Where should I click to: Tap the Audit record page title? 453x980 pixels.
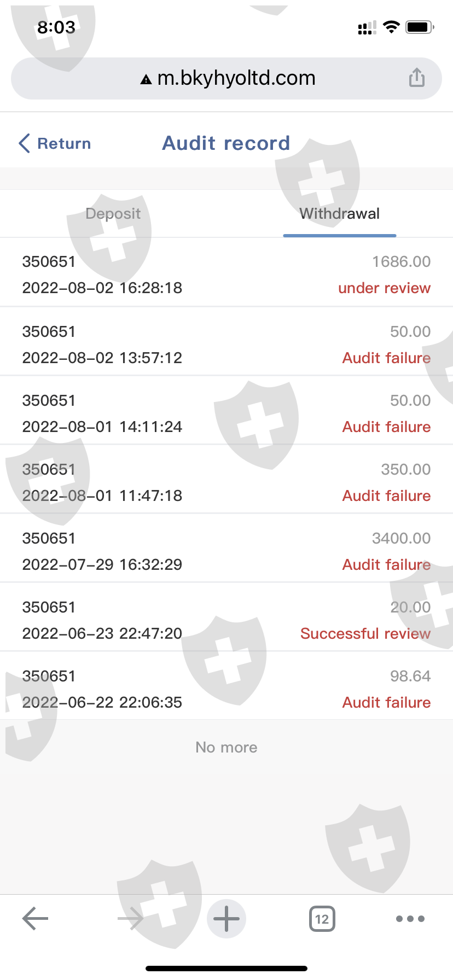[226, 143]
